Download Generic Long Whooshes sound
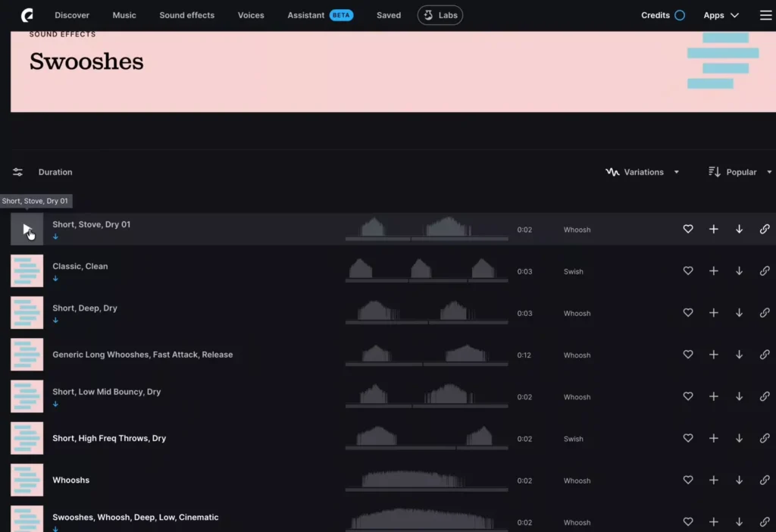Viewport: 776px width, 532px height. (739, 355)
